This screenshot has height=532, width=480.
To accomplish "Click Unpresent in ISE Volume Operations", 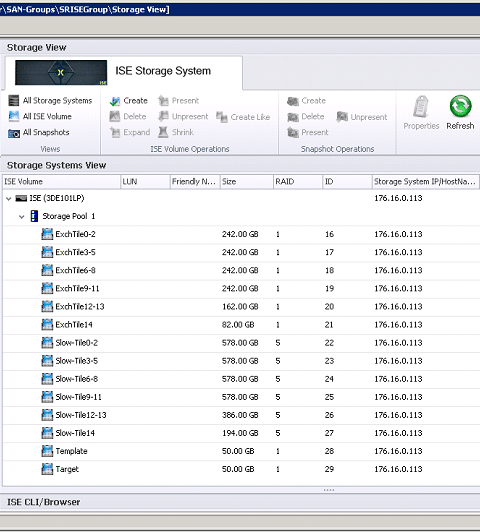I will point(183,116).
